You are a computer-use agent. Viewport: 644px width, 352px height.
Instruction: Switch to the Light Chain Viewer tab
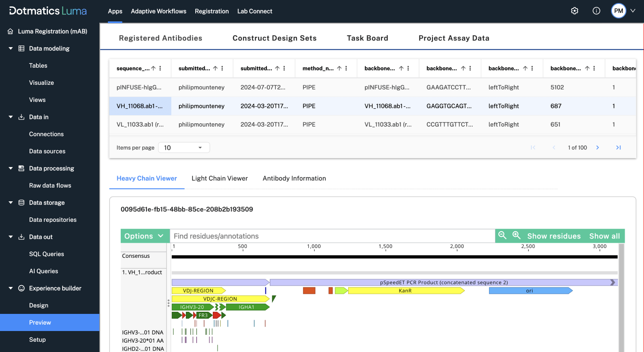pos(219,179)
